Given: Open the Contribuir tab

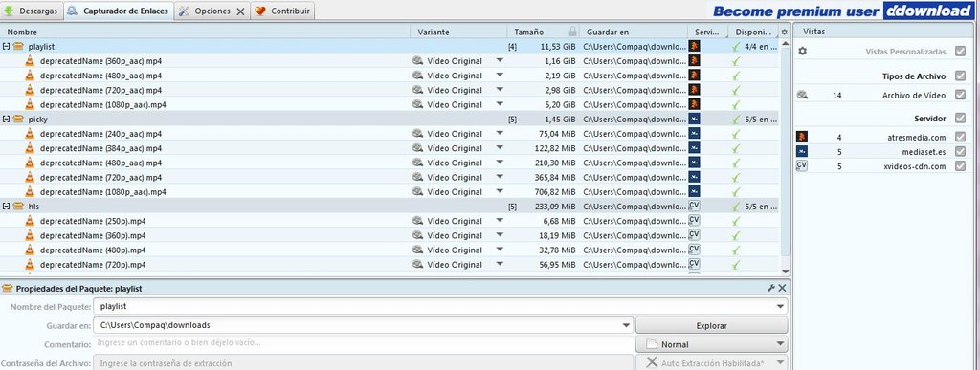Looking at the screenshot, I should point(282,11).
